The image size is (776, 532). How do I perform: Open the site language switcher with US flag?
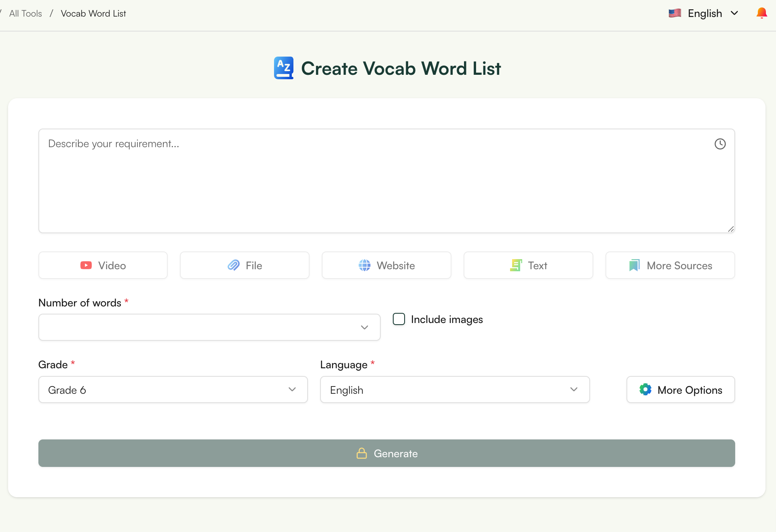coord(703,13)
